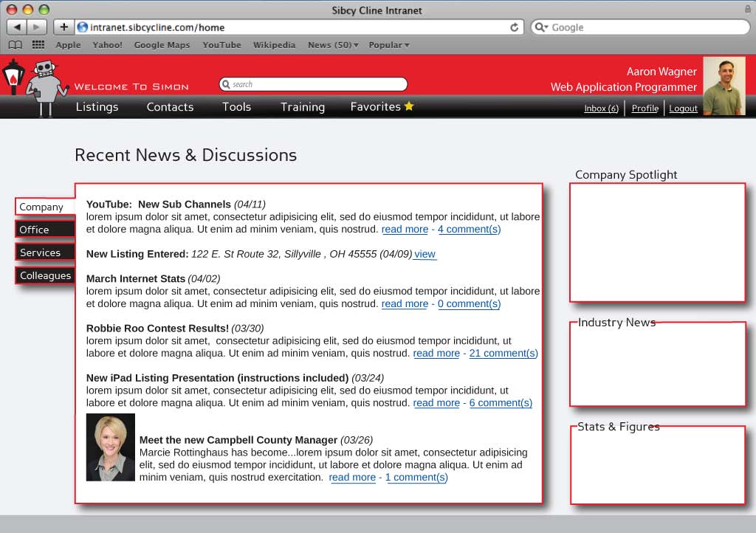Expand the Popular bookmarks dropdown
756x533 pixels.
pyautogui.click(x=386, y=44)
